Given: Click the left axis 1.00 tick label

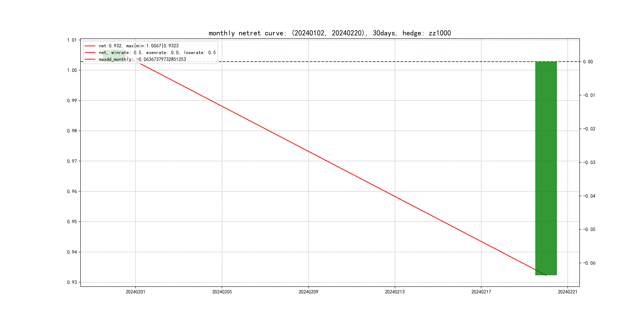Looking at the screenshot, I should [x=72, y=70].
